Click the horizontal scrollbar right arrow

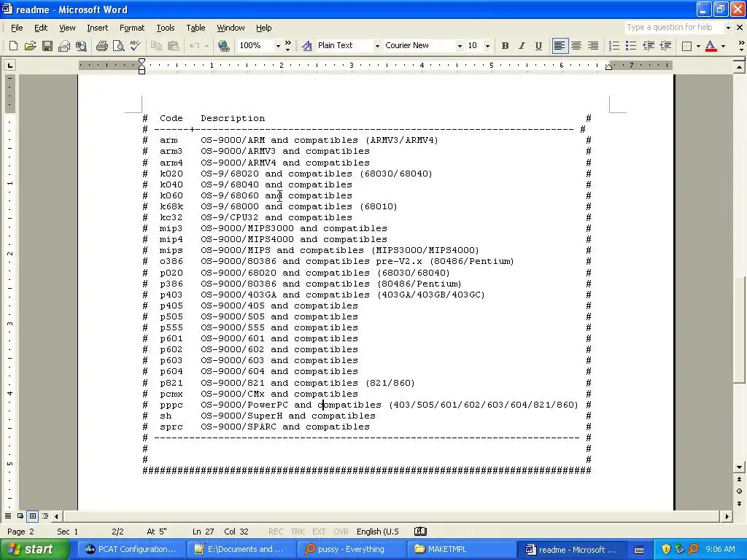727,516
